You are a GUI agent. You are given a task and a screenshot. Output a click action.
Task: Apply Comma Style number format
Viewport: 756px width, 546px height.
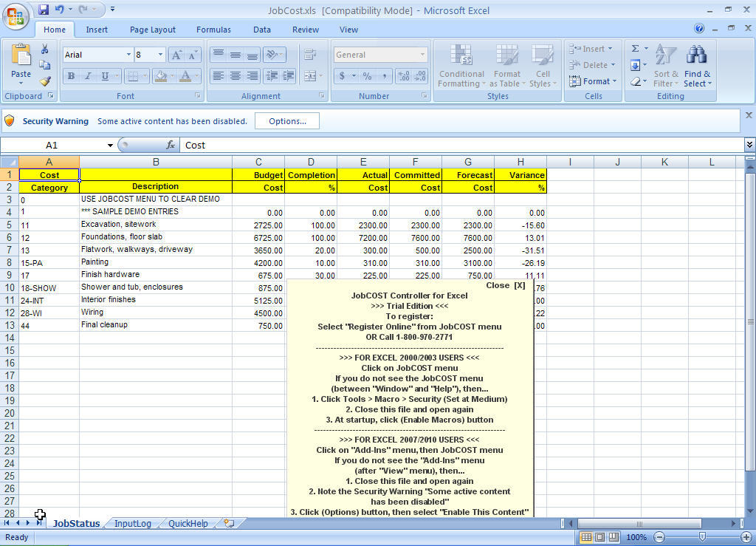[x=384, y=76]
